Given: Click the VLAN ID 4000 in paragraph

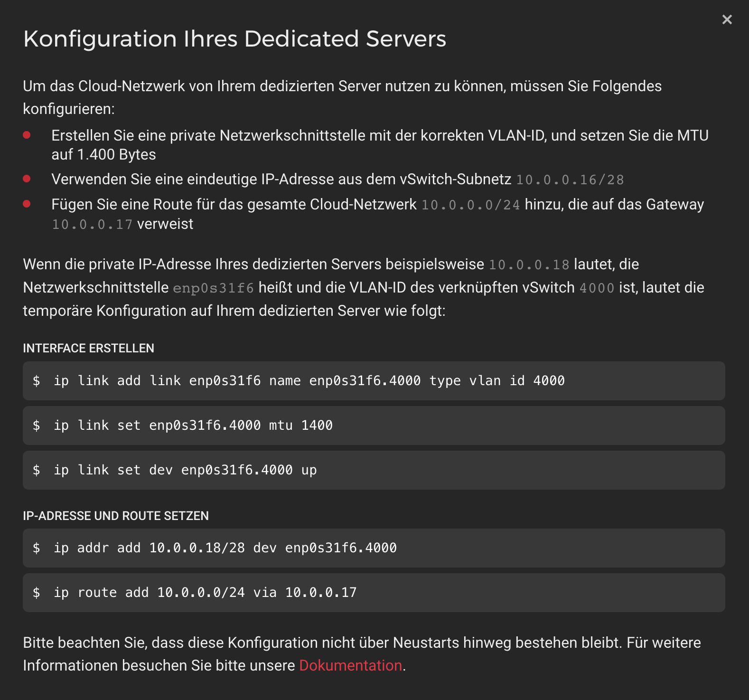Looking at the screenshot, I should [x=597, y=288].
